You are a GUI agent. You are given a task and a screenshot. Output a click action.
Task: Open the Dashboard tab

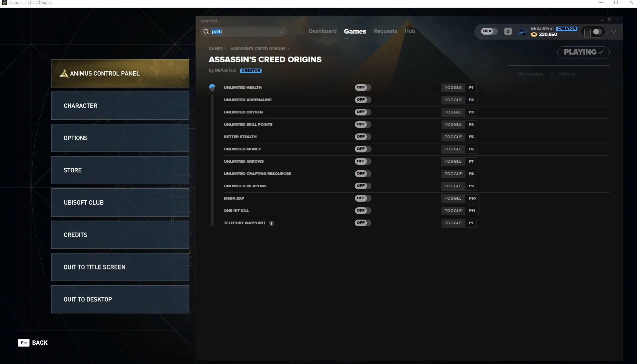[x=322, y=31]
